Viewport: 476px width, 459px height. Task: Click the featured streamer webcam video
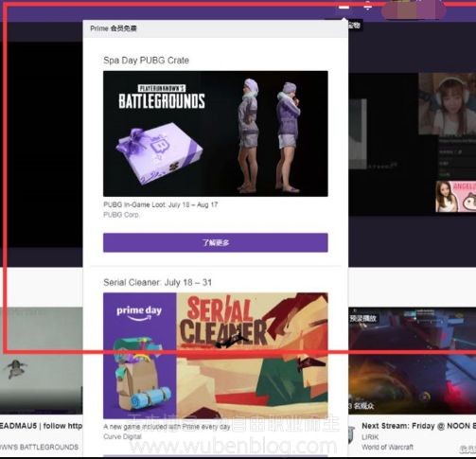[x=447, y=104]
